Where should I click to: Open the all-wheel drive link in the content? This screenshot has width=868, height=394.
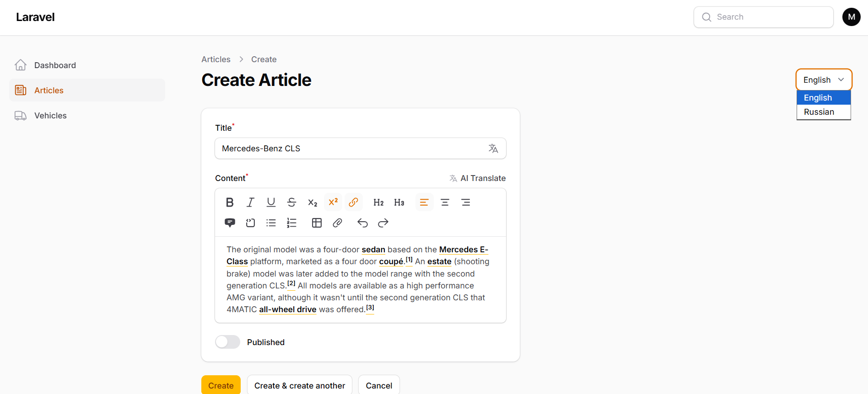click(x=288, y=309)
